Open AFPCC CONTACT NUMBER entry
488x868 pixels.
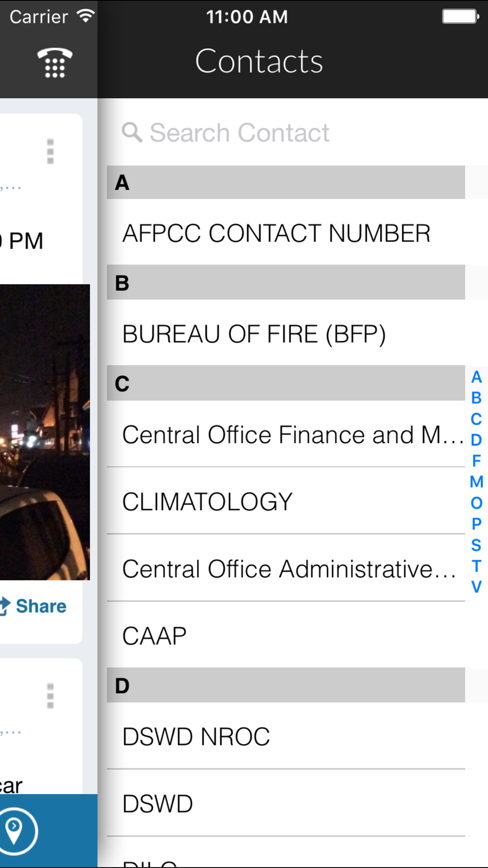(276, 233)
